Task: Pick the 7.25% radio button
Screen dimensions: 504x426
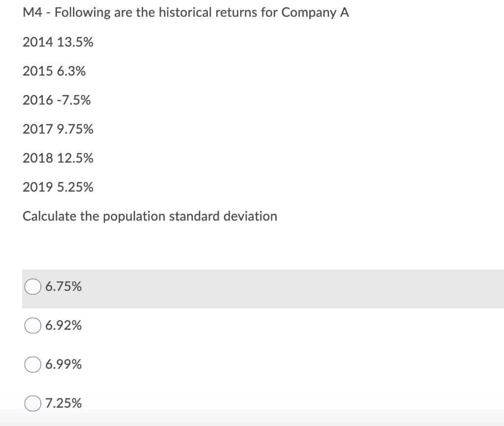Action: coord(33,404)
